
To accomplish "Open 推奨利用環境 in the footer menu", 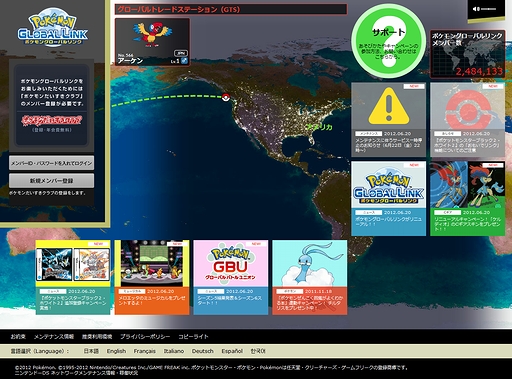I will (97, 337).
